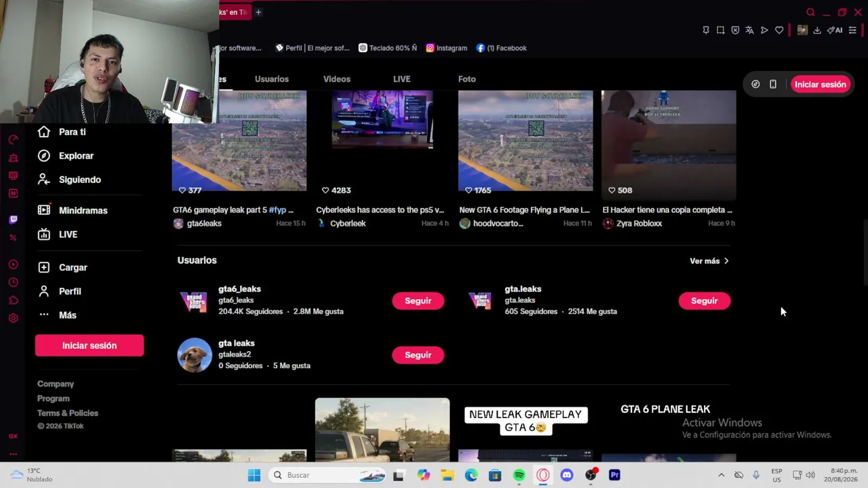
Task: Open the Program footer link
Action: click(x=54, y=399)
